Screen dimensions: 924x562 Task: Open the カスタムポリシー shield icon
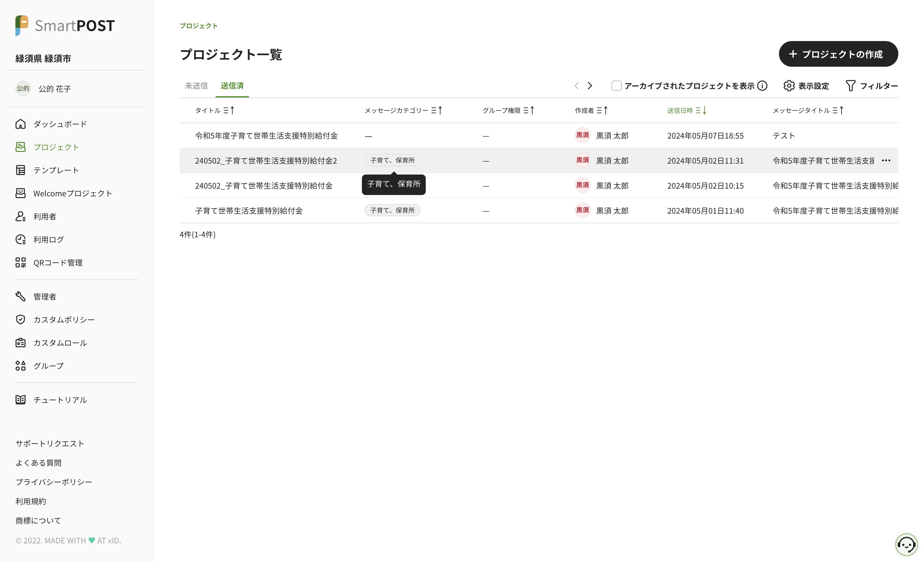pos(21,319)
